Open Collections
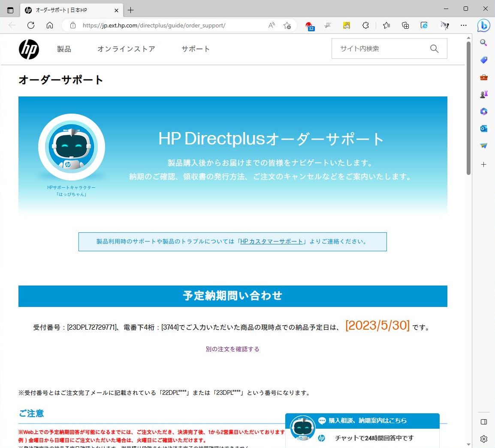The width and height of the screenshot is (495, 448). (405, 25)
